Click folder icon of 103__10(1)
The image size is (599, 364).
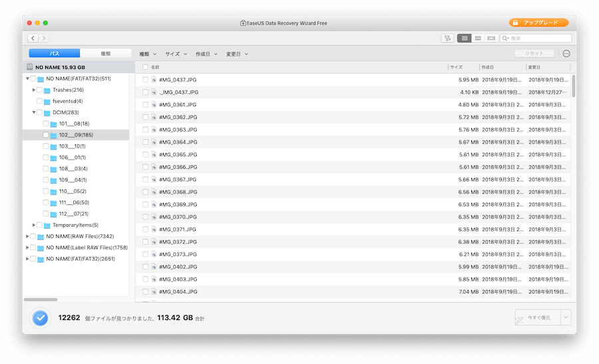(x=53, y=146)
